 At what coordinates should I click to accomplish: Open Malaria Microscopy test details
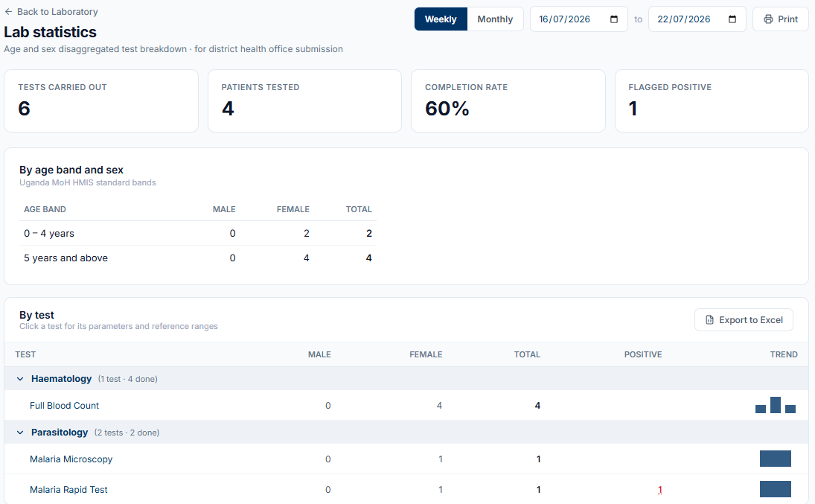point(71,459)
